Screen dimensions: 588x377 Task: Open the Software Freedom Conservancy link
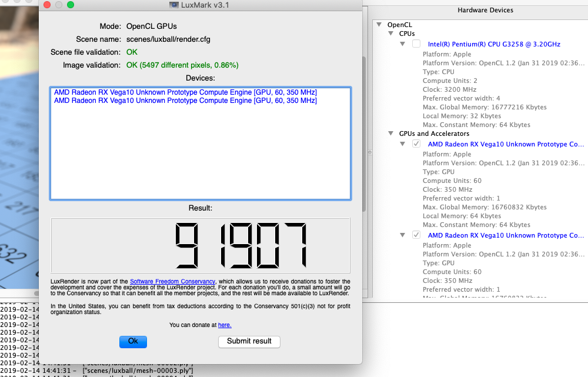click(x=172, y=282)
